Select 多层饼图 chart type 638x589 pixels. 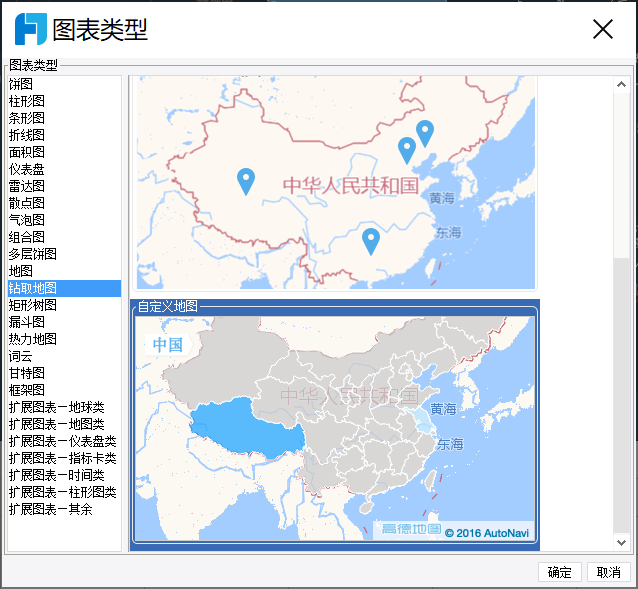64,254
